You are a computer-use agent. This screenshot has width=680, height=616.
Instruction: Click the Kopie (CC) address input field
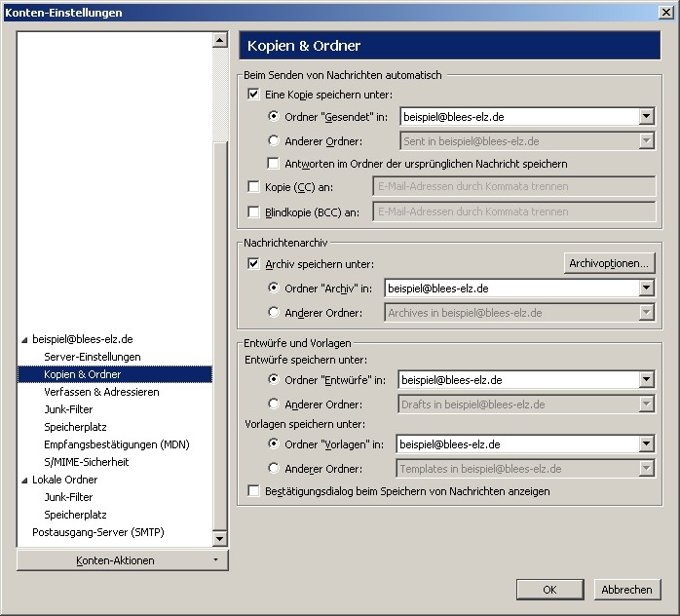[514, 186]
